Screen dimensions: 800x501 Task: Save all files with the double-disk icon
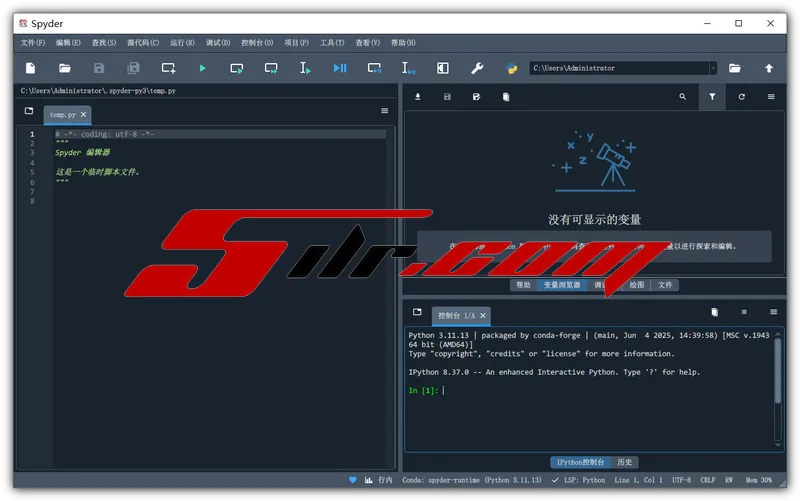click(133, 68)
